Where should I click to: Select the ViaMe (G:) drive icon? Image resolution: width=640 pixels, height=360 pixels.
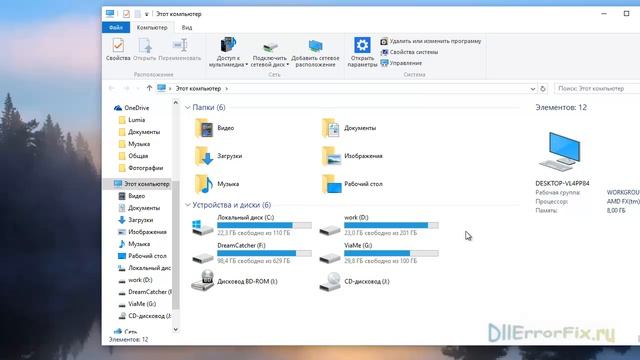point(330,258)
